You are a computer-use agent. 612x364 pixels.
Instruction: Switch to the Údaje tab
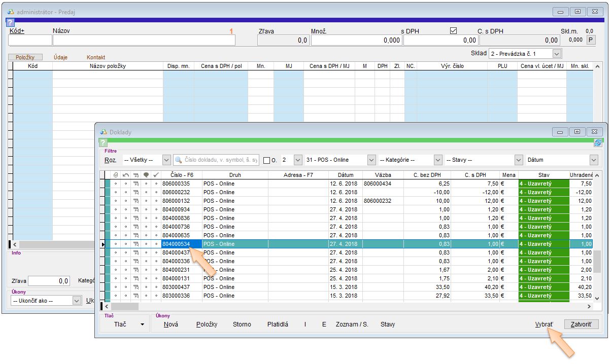pyautogui.click(x=60, y=57)
